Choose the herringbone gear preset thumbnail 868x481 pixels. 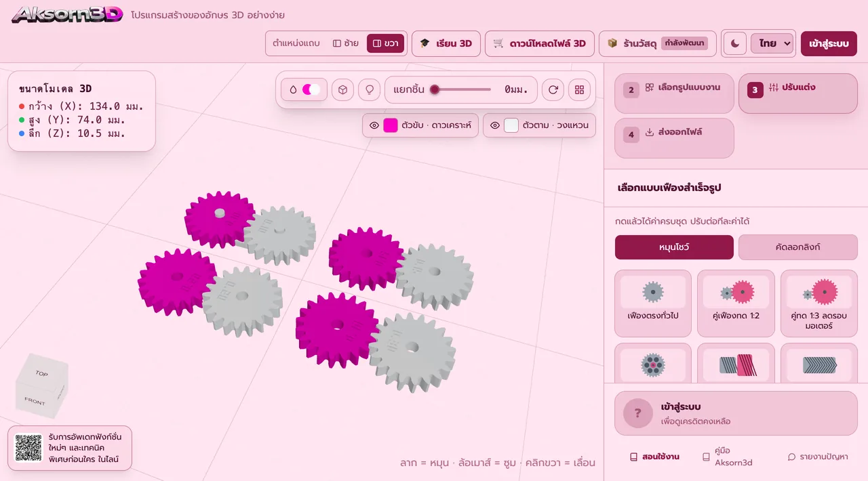pos(819,365)
